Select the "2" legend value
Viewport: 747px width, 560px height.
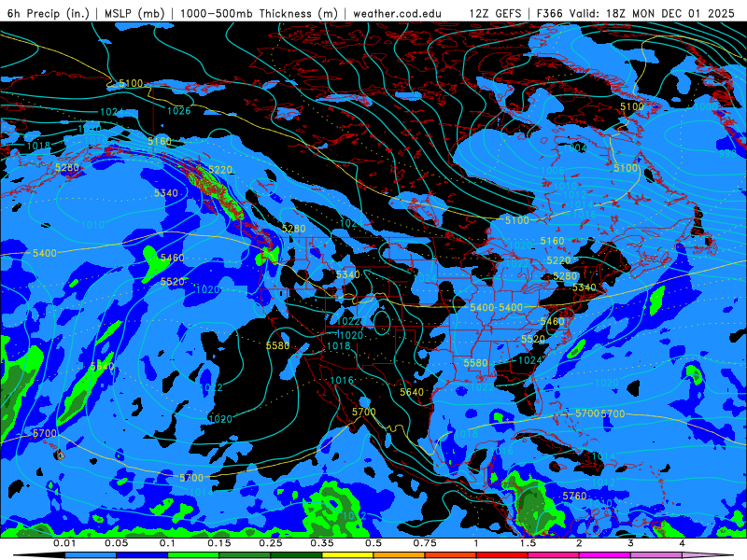click(x=579, y=543)
